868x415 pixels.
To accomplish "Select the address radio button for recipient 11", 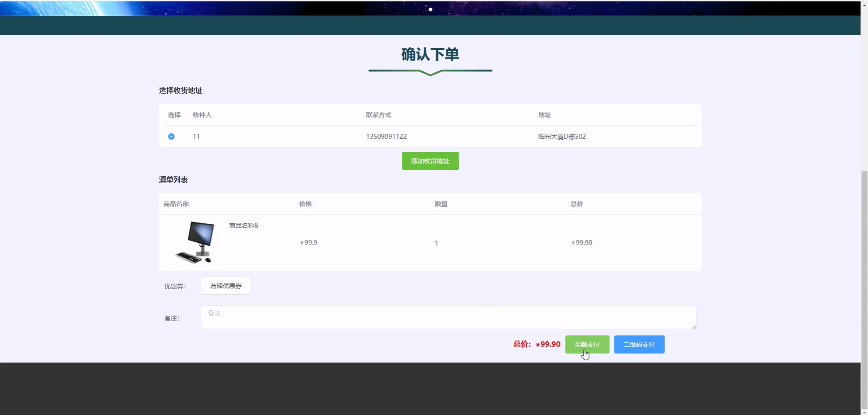I will [x=171, y=137].
